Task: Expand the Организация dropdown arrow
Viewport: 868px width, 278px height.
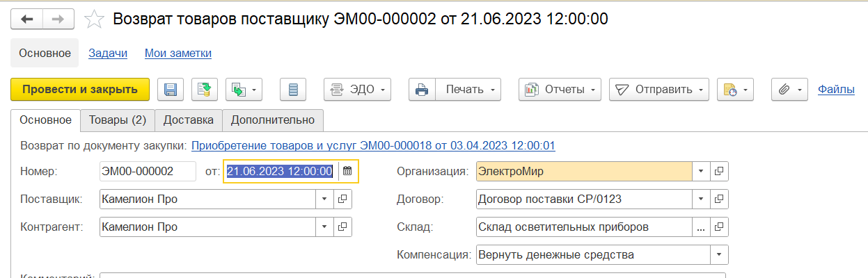Action: click(701, 171)
